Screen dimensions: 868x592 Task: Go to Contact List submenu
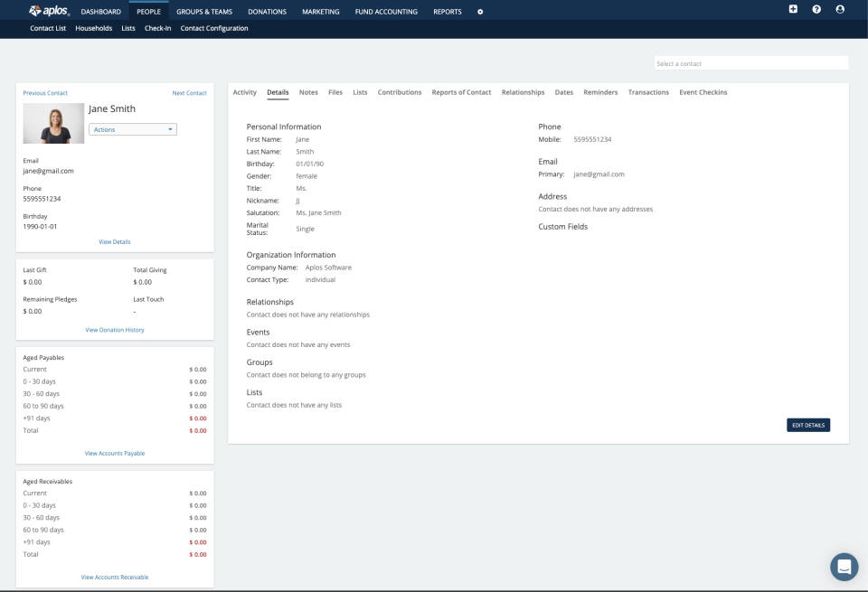[48, 28]
